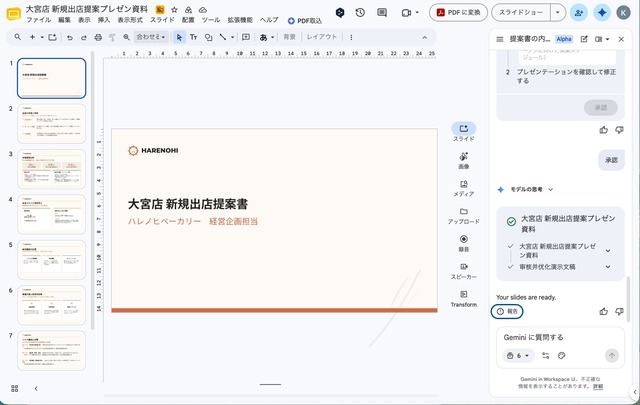Click the search menus magnifier icon
The width and height of the screenshot is (640, 405).
tap(18, 37)
